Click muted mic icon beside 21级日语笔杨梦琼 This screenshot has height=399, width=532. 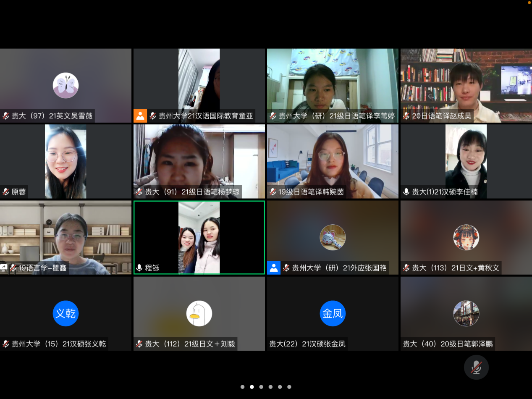(x=139, y=192)
